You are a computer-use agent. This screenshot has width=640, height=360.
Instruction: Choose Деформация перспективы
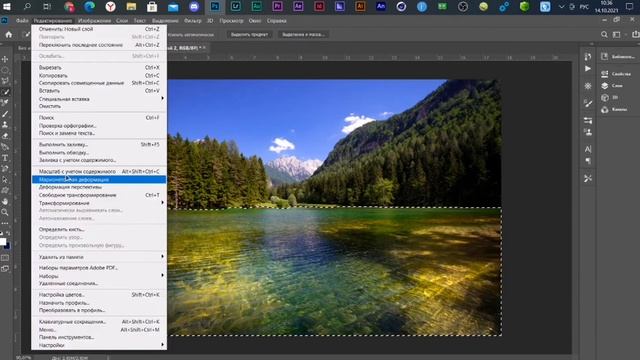point(99,187)
